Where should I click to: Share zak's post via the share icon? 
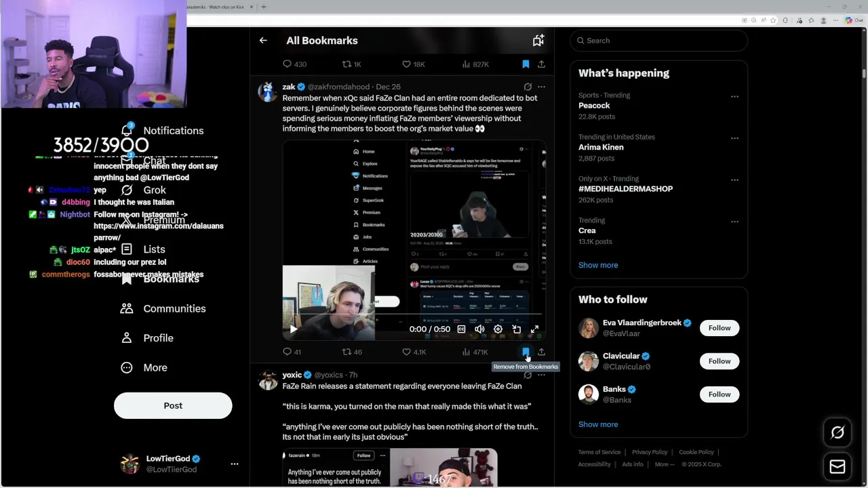541,352
